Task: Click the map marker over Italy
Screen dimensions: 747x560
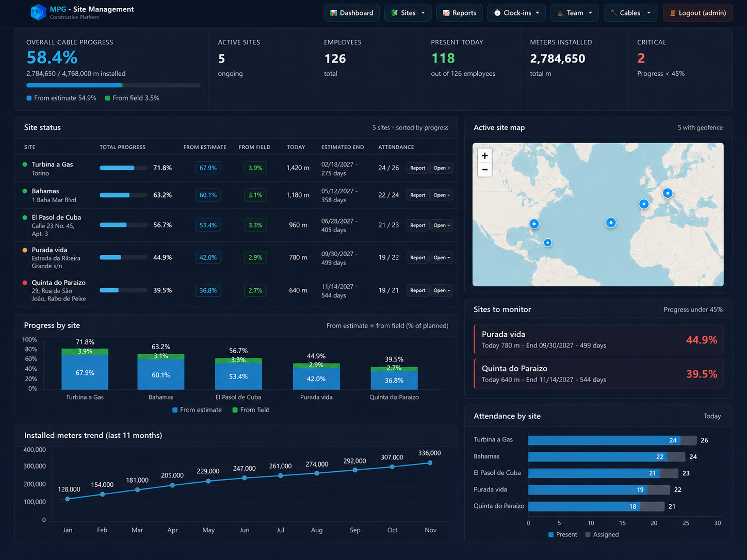Action: 668,193
